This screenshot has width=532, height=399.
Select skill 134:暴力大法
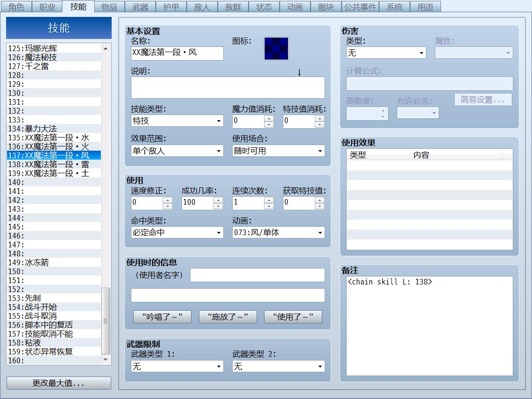[54, 129]
